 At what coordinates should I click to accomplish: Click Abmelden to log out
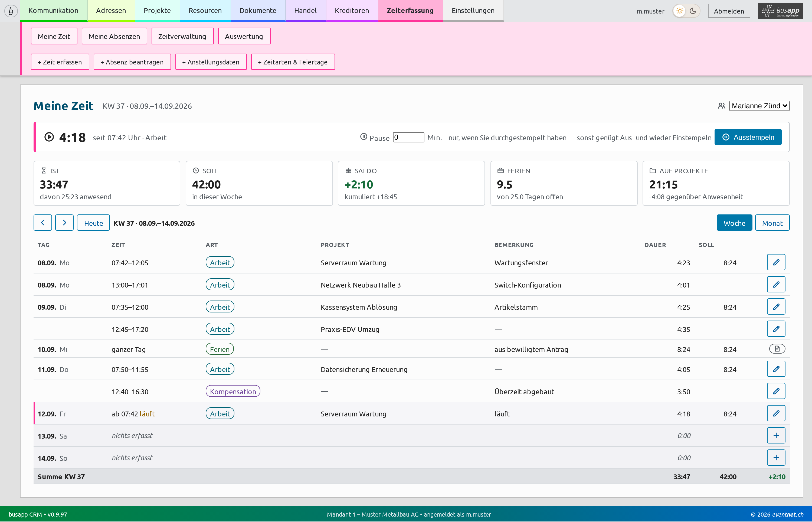click(729, 11)
